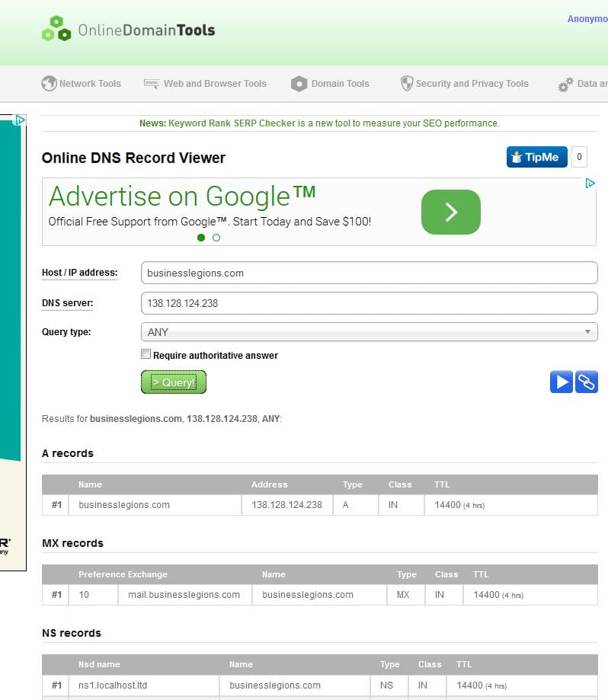Image resolution: width=608 pixels, height=700 pixels.
Task: Click the Network Tools globe icon
Action: tap(50, 84)
